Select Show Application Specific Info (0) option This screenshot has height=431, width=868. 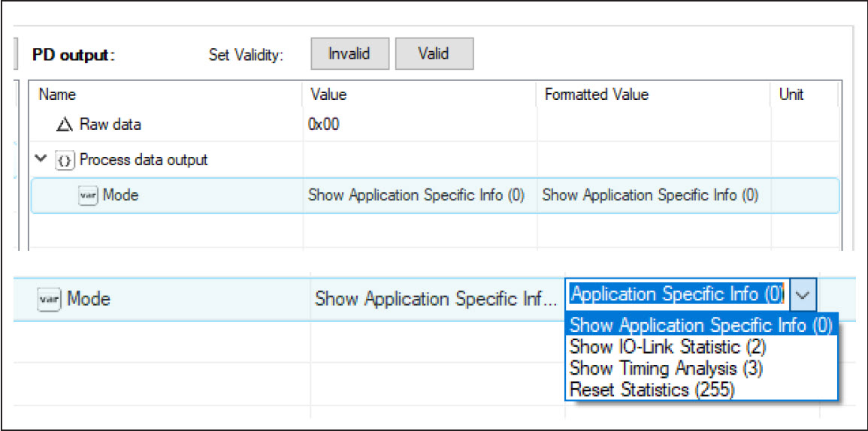tap(701, 325)
